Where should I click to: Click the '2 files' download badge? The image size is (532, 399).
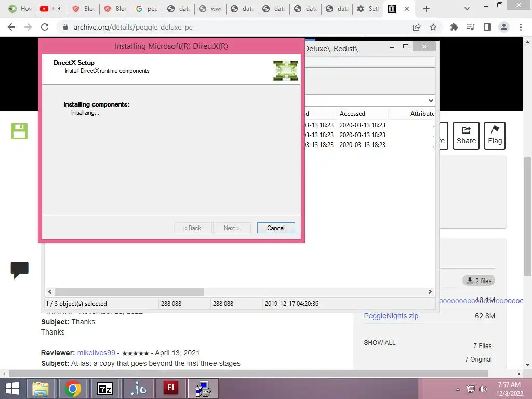coord(478,281)
